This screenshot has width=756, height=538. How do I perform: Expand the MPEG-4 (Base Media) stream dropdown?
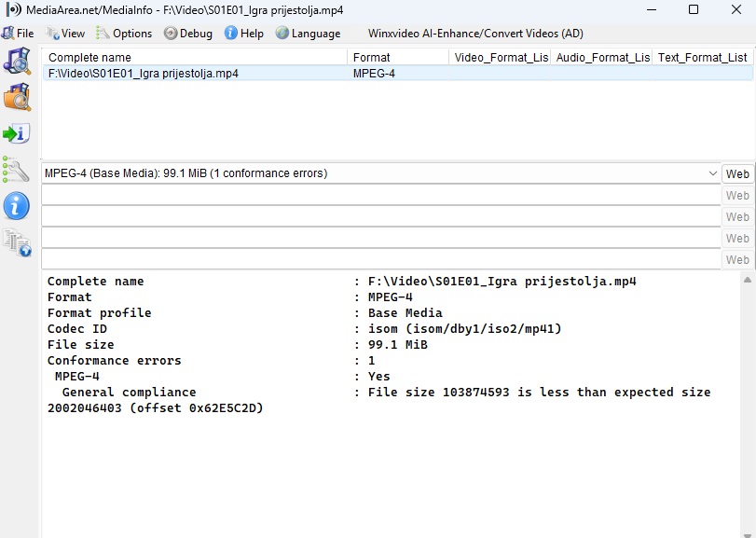712,173
